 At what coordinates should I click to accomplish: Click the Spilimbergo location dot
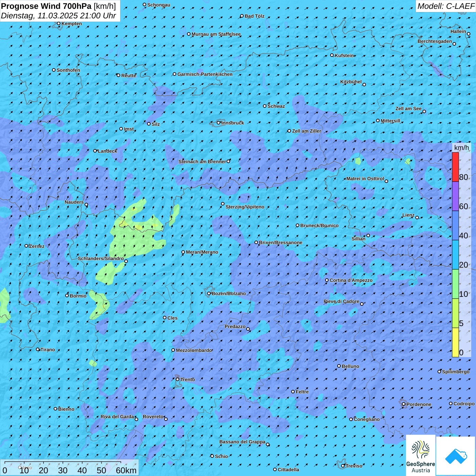pyautogui.click(x=439, y=372)
